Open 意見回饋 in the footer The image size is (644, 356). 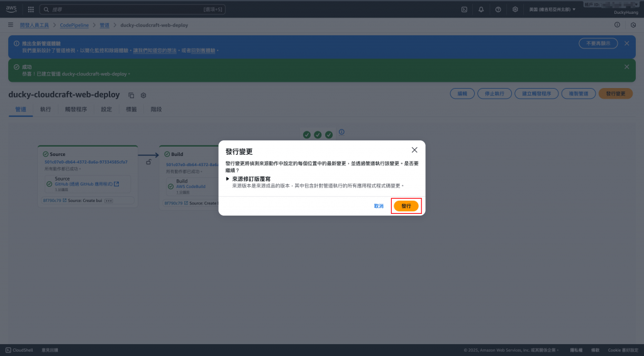click(50, 350)
